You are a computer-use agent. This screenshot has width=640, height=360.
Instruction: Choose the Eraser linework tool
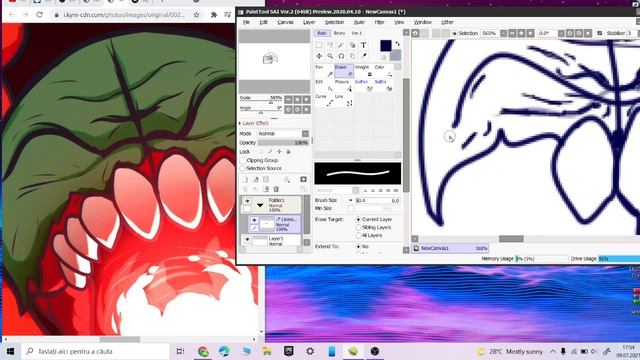click(344, 71)
